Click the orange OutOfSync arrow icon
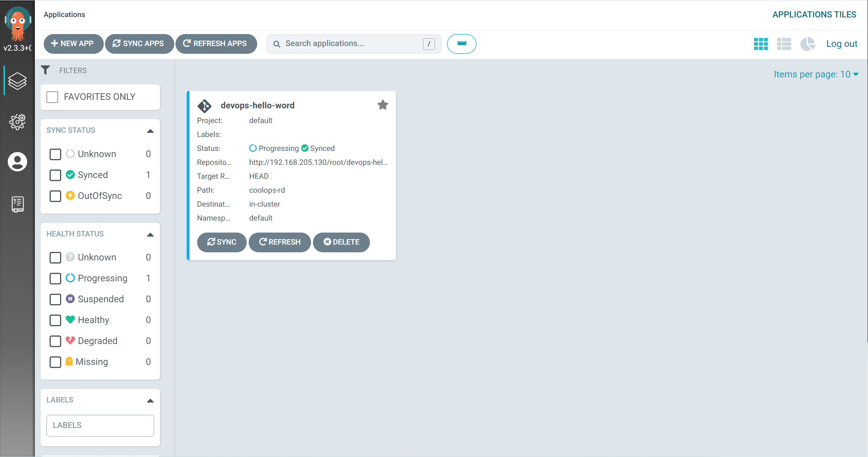This screenshot has height=457, width=868. tap(70, 195)
